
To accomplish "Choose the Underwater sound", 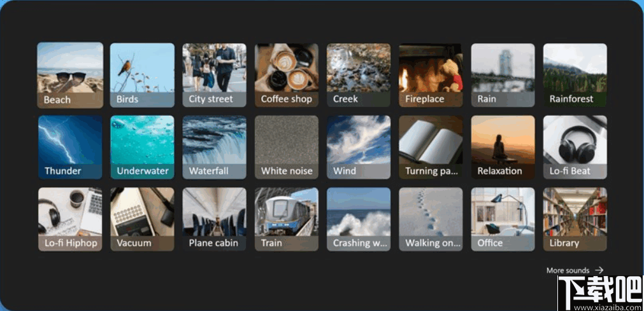I will pos(142,148).
